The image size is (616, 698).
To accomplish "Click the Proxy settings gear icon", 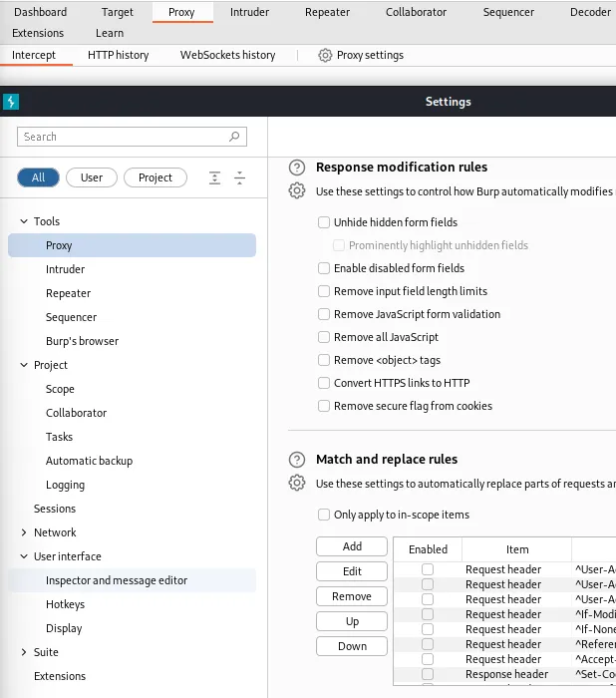I will pos(325,55).
